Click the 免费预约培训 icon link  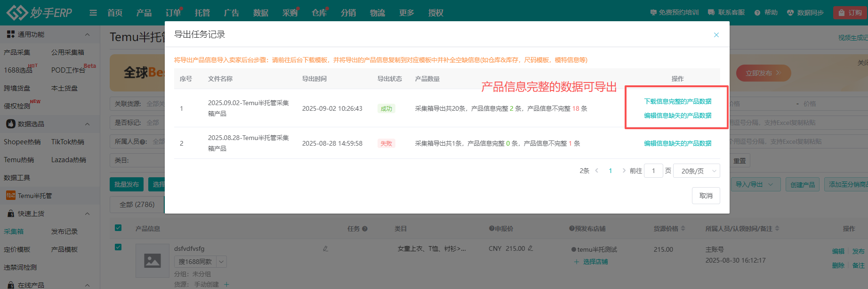[x=674, y=13]
